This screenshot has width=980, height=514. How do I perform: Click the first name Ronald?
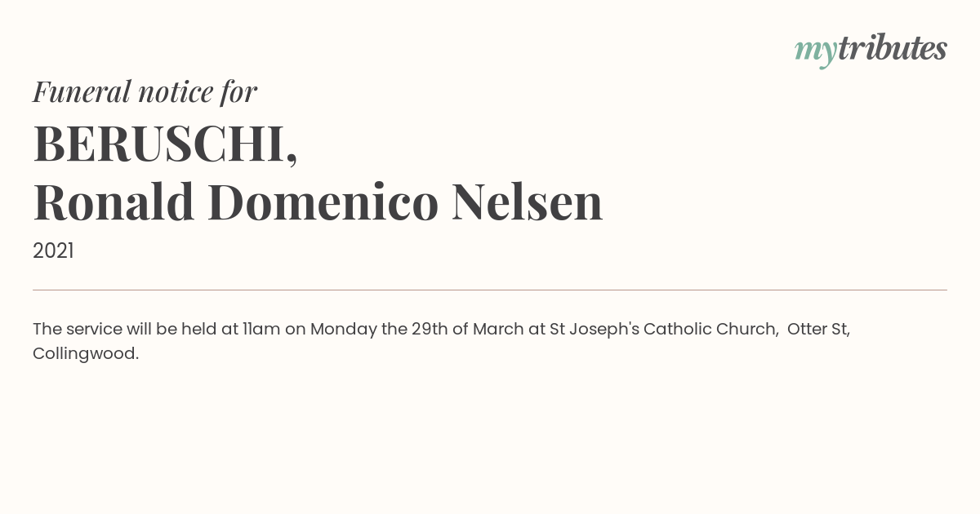tap(114, 202)
